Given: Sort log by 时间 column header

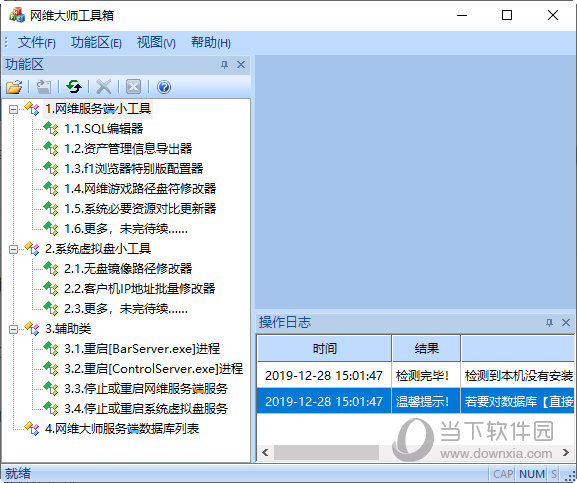Looking at the screenshot, I should (324, 348).
